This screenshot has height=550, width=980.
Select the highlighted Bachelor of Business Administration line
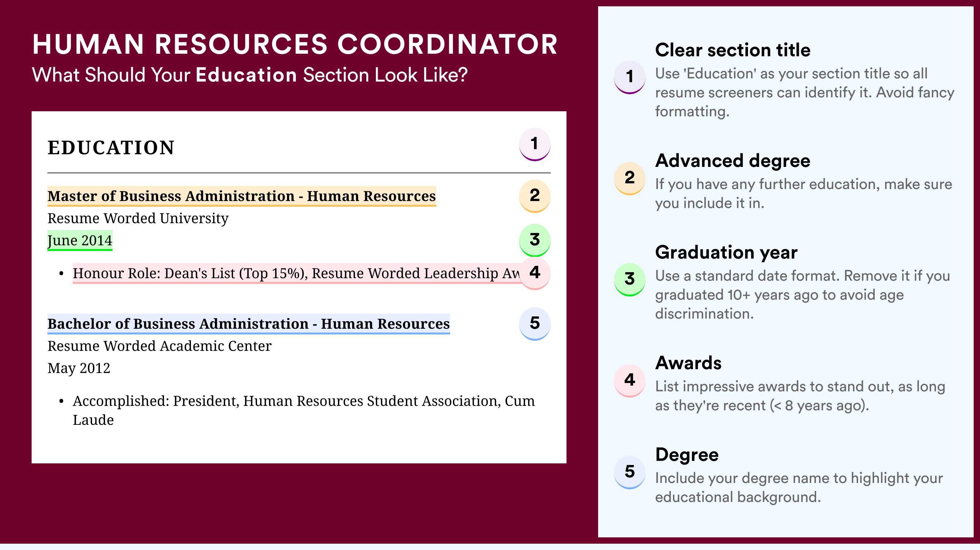point(248,324)
